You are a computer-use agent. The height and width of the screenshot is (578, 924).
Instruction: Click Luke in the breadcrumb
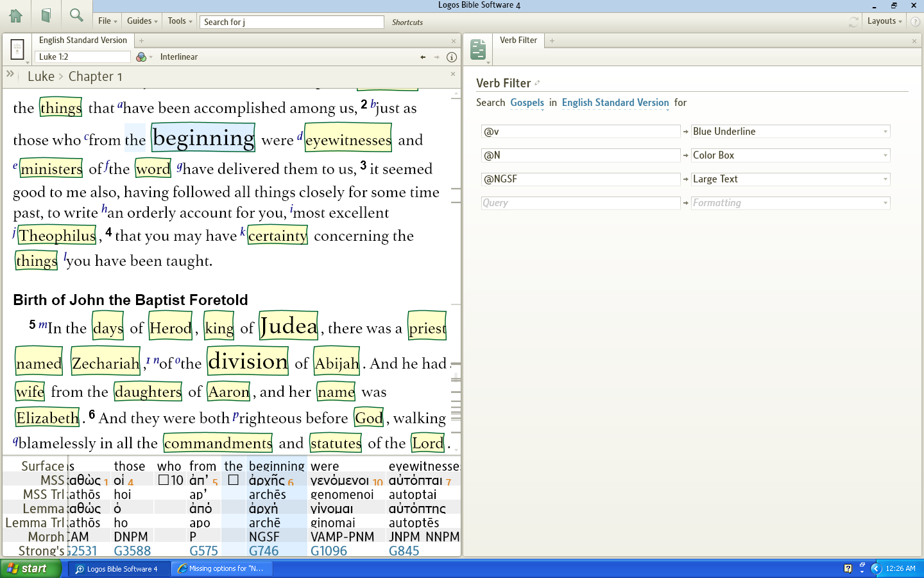41,76
